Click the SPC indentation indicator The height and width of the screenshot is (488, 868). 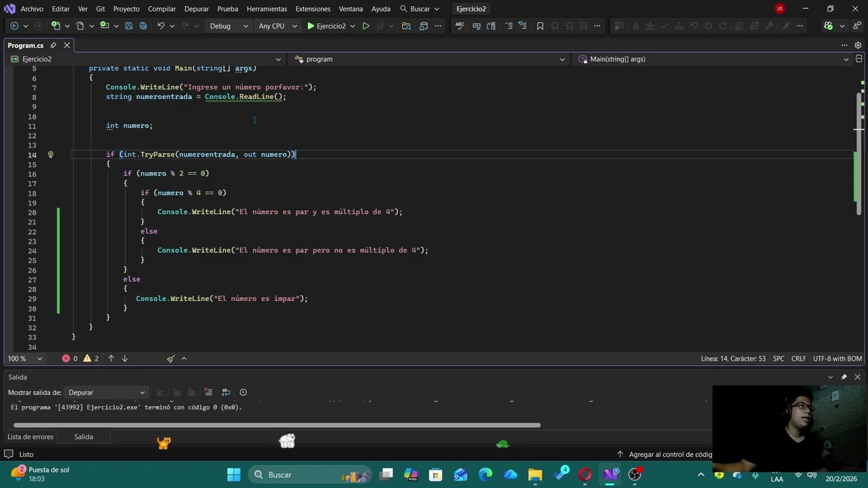[x=778, y=359]
